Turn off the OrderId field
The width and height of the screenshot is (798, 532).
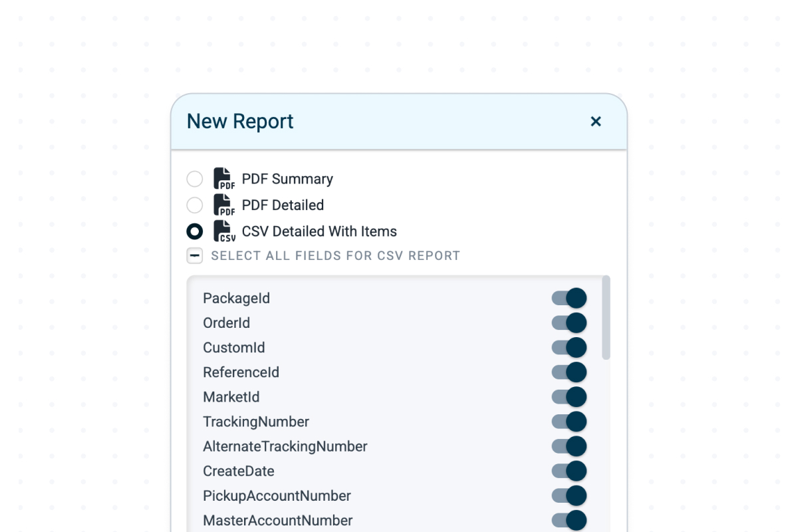(x=569, y=323)
